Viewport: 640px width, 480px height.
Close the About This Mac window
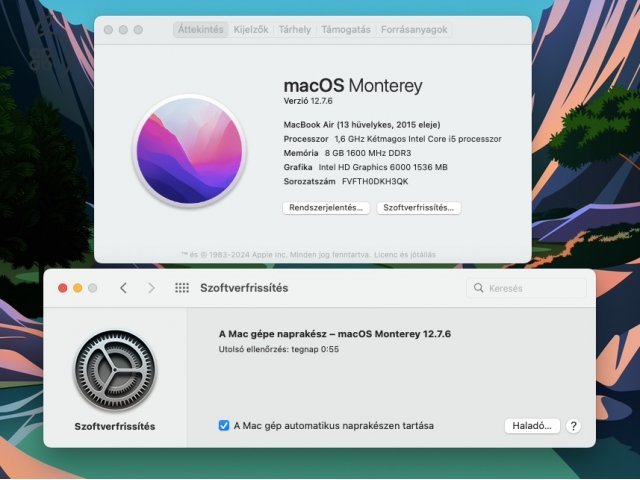point(108,30)
